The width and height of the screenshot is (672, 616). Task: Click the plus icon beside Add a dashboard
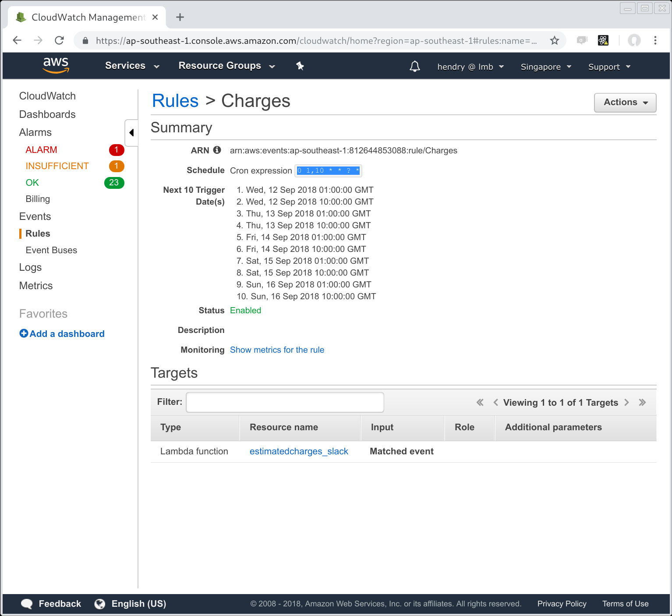(x=24, y=333)
